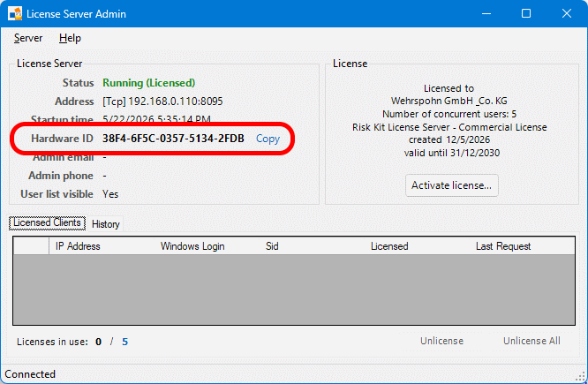
Task: Click the License Server Admin app icon
Action: tap(15, 14)
